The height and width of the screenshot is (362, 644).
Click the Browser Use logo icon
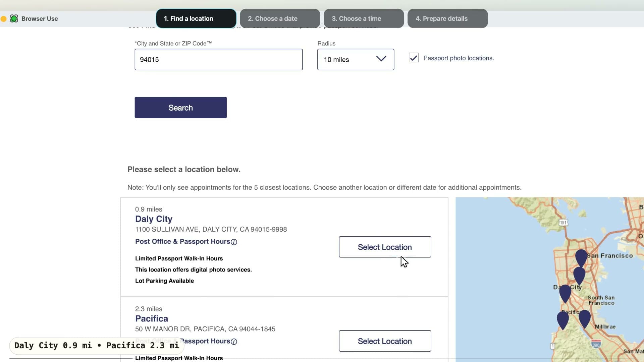[14, 18]
